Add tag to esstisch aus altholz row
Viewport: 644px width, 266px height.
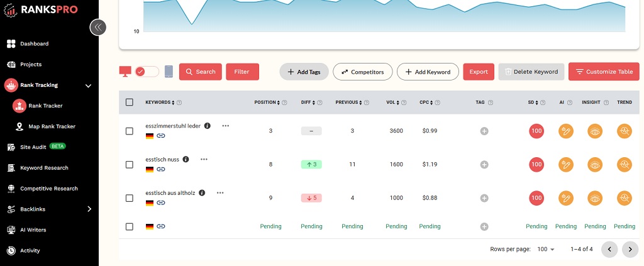[484, 198]
